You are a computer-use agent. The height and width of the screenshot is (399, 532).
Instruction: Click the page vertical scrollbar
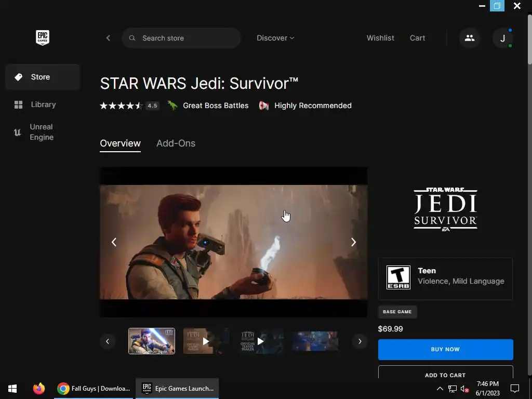[529, 39]
